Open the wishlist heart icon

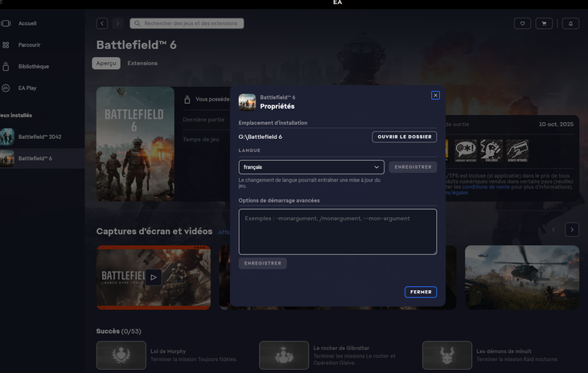(x=522, y=23)
